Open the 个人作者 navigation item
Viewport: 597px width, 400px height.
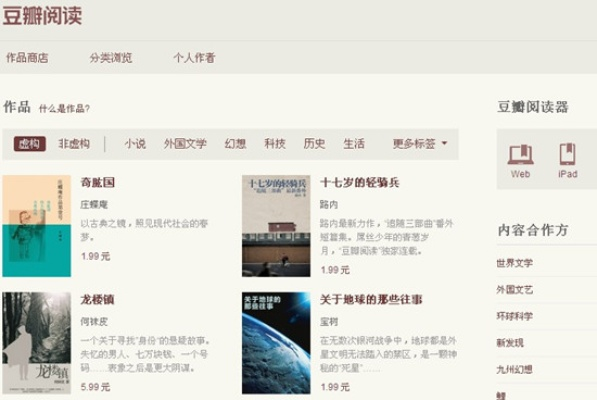click(195, 58)
